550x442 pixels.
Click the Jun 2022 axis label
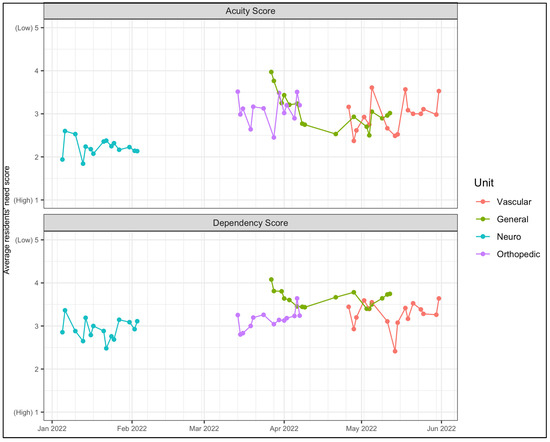[x=441, y=428]
